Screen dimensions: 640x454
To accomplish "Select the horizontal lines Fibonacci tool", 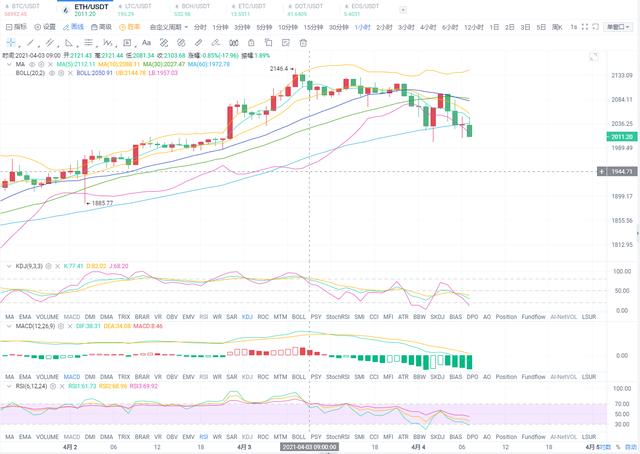I will (88, 42).
